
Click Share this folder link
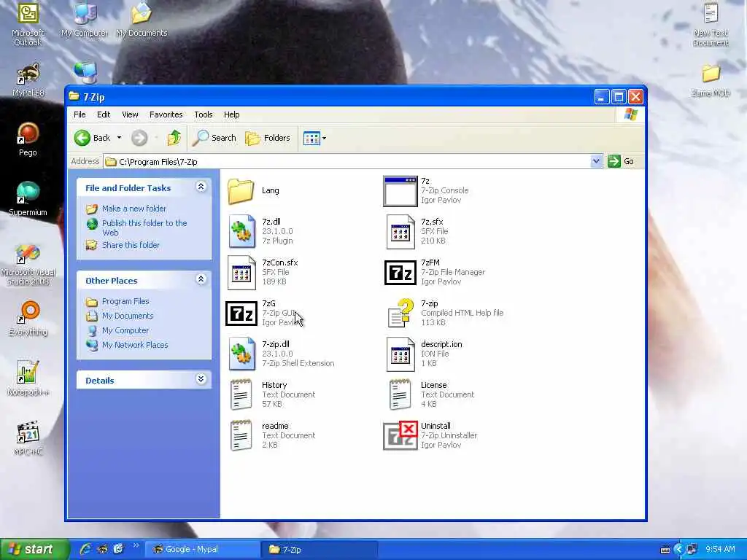pos(131,245)
